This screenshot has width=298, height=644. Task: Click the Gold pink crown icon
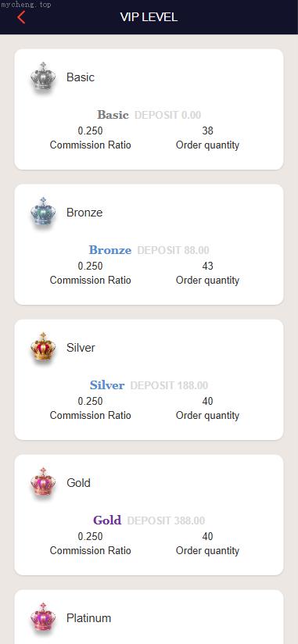(x=43, y=482)
